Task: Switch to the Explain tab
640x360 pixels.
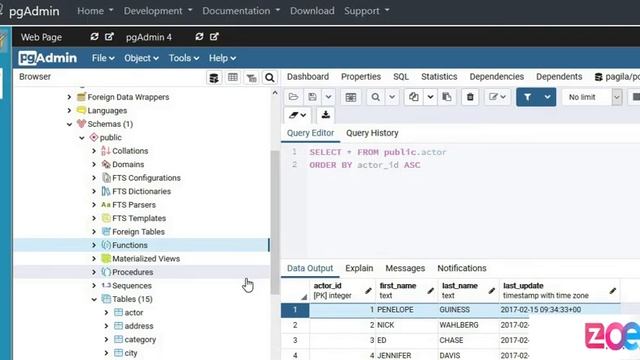Action: click(x=359, y=268)
